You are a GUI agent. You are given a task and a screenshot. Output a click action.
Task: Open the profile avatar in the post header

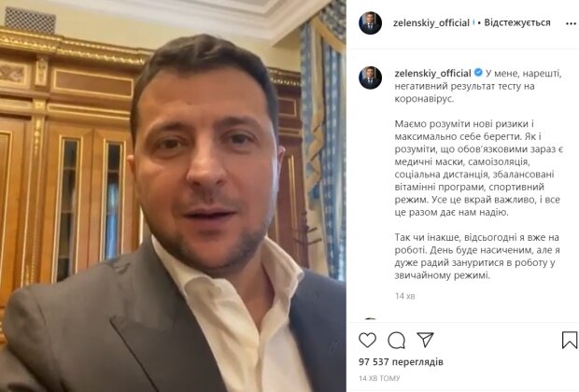tap(370, 23)
